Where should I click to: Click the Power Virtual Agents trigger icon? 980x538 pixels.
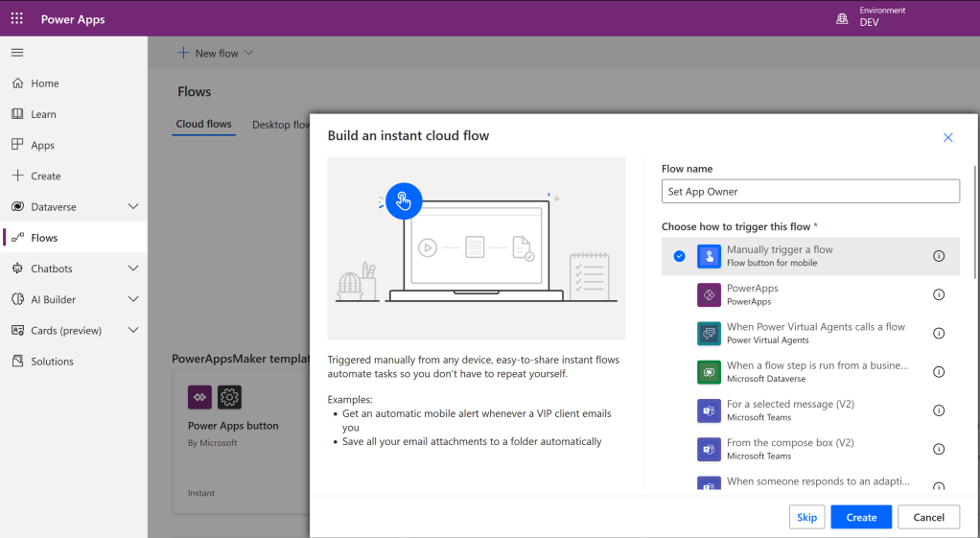tap(709, 333)
